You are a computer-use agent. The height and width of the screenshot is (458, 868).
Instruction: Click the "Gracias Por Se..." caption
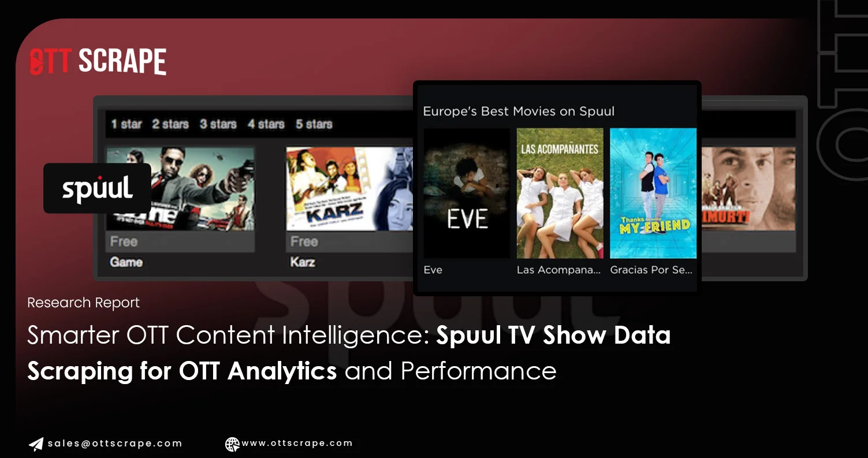point(651,270)
